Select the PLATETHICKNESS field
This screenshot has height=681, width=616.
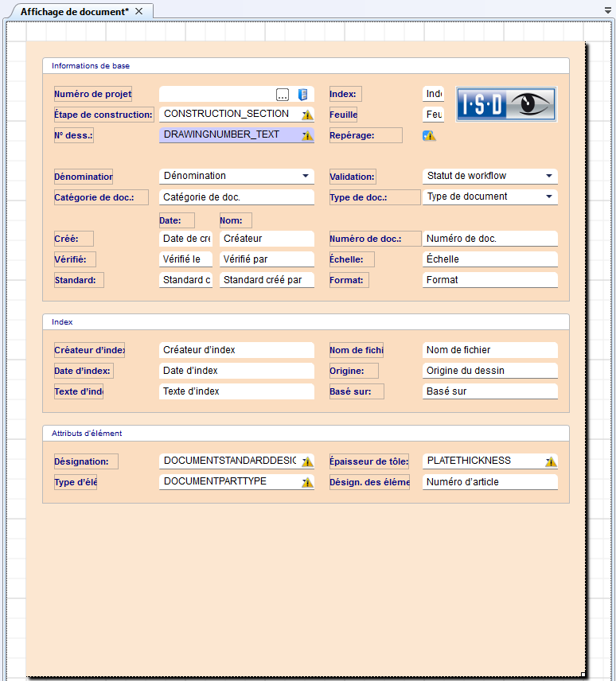(x=490, y=461)
